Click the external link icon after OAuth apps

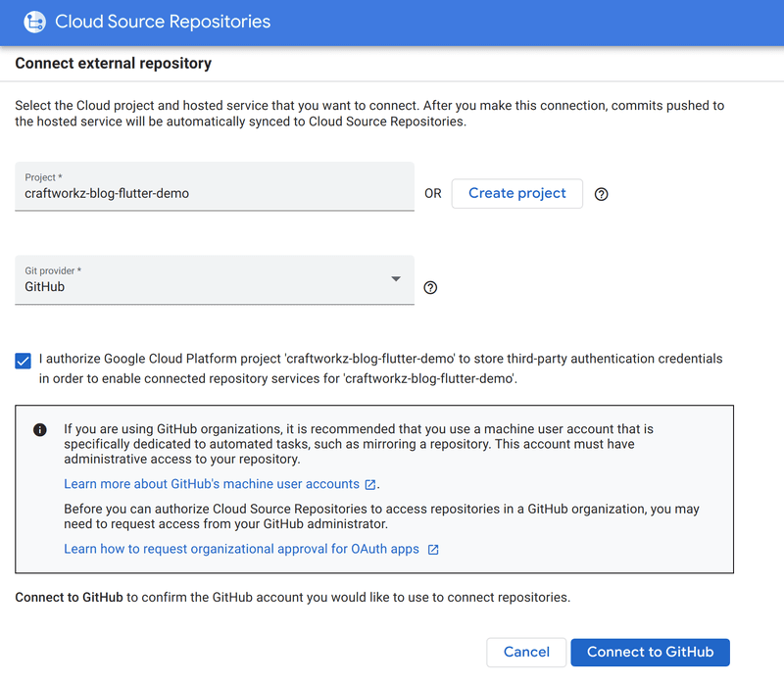(432, 549)
